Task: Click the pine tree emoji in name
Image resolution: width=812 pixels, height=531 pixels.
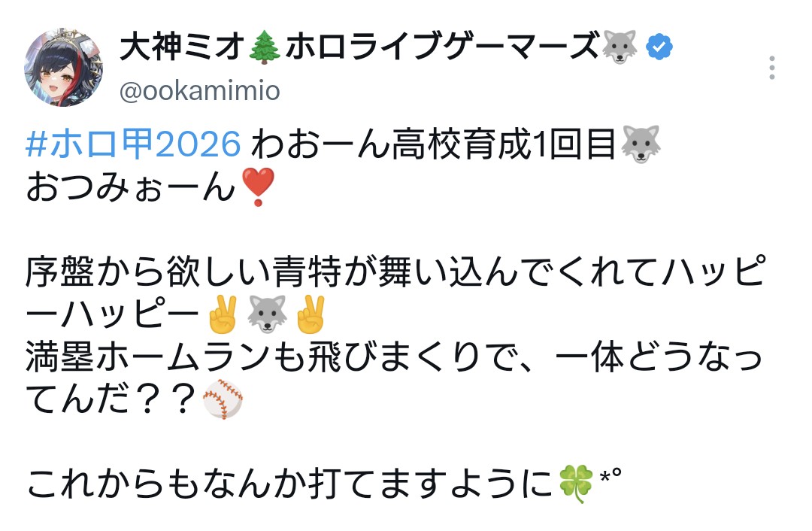Action: [265, 47]
